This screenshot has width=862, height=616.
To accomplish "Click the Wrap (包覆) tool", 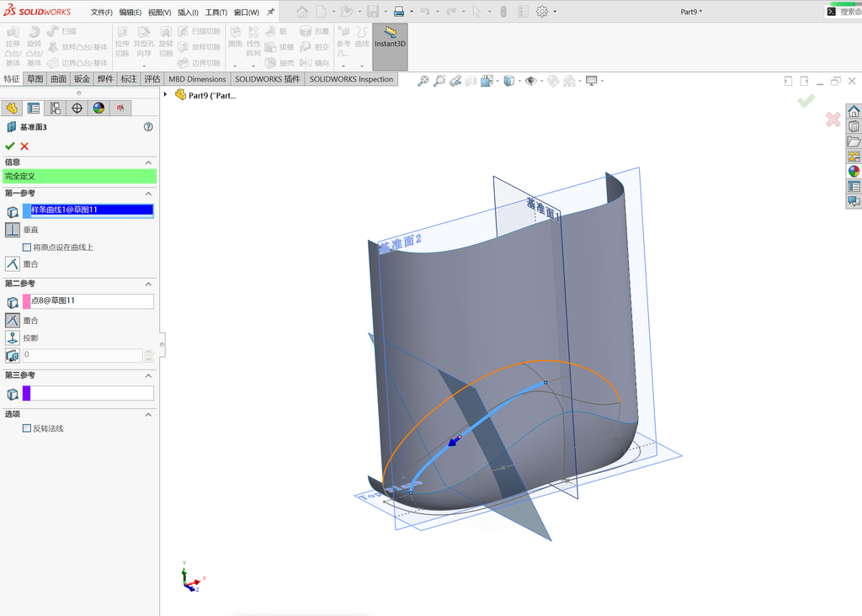I will [315, 31].
